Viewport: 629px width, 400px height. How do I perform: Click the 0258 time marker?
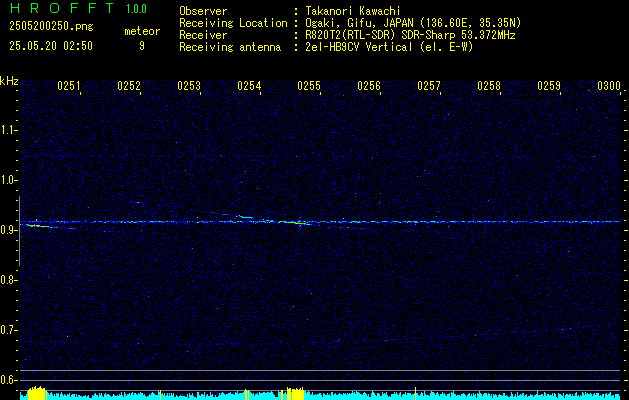click(489, 86)
